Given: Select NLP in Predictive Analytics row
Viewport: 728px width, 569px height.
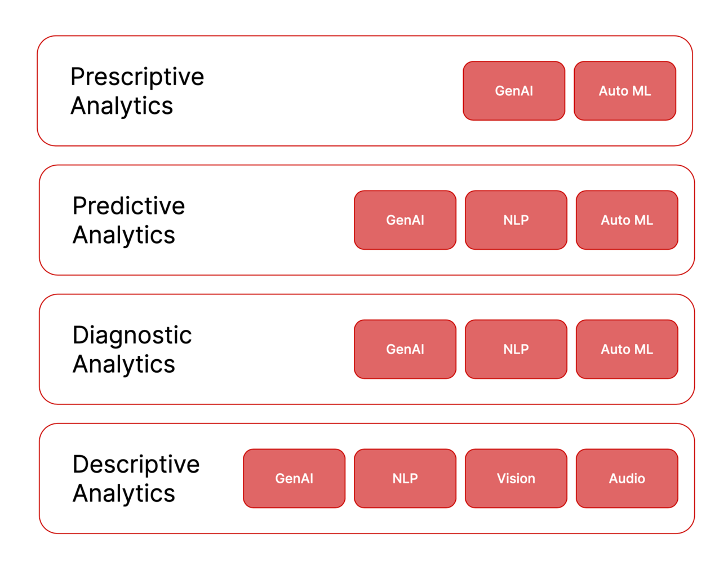Looking at the screenshot, I should click(516, 220).
